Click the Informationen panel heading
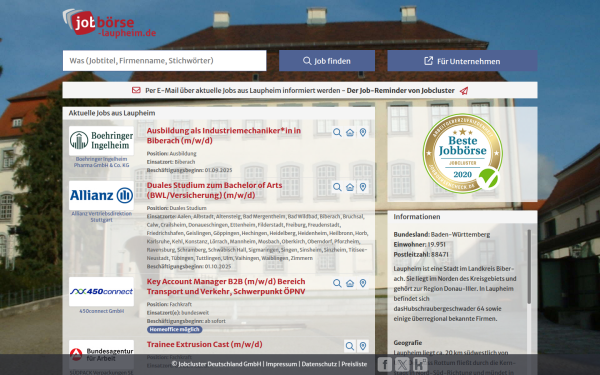This screenshot has width=600, height=375. coord(417,217)
